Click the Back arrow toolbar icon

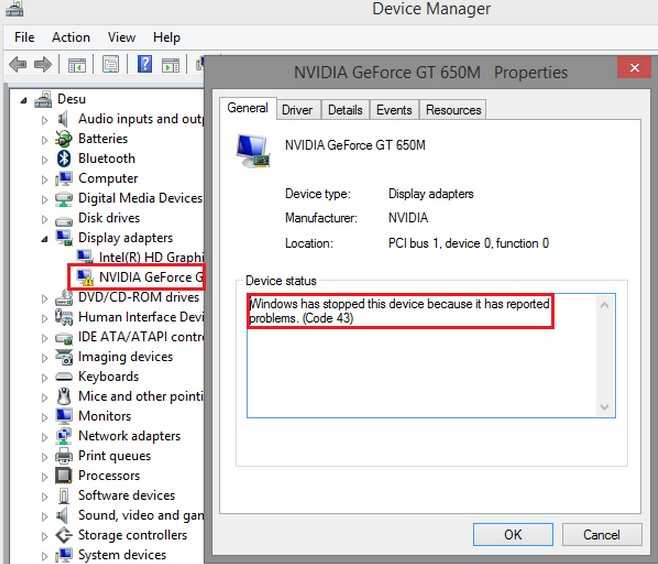pyautogui.click(x=18, y=65)
